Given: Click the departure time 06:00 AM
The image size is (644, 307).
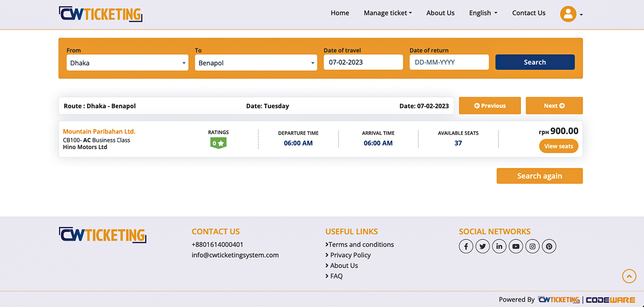Looking at the screenshot, I should (x=298, y=143).
